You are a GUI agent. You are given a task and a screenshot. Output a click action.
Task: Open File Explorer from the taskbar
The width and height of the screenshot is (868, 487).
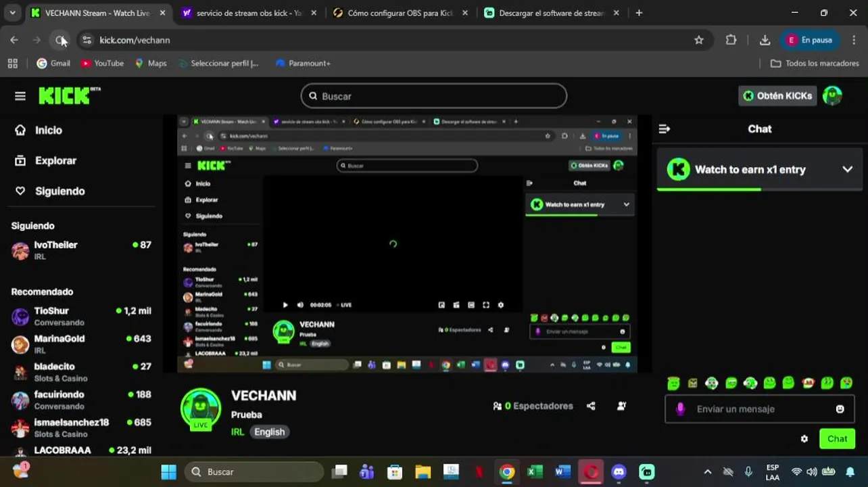(423, 471)
